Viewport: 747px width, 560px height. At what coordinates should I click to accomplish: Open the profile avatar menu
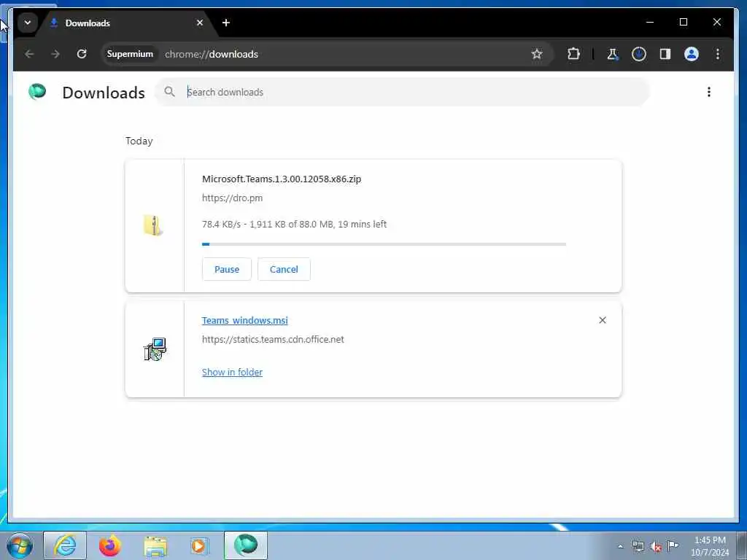[692, 54]
